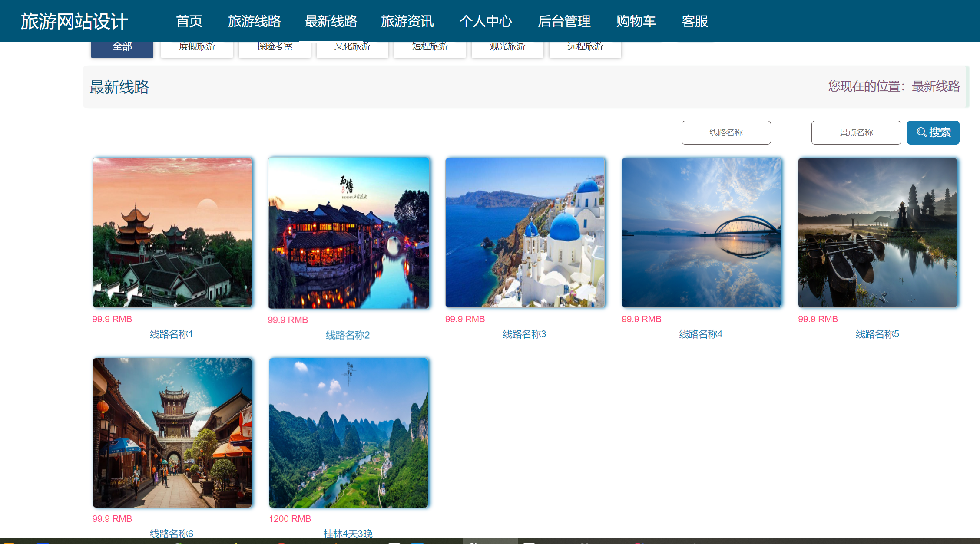Click in the 景点名称 search field
The height and width of the screenshot is (544, 980).
coord(856,132)
